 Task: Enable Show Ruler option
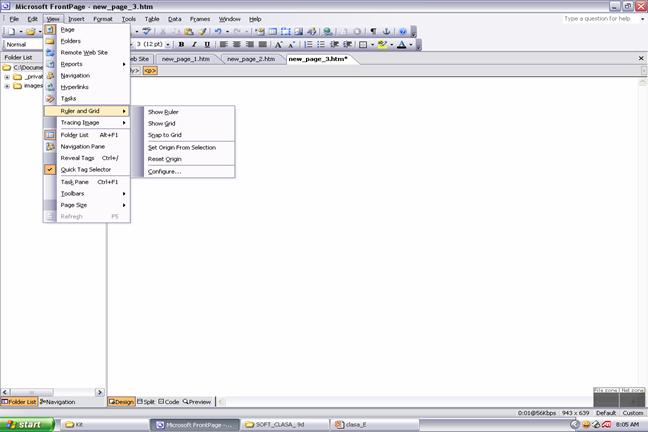click(x=163, y=112)
